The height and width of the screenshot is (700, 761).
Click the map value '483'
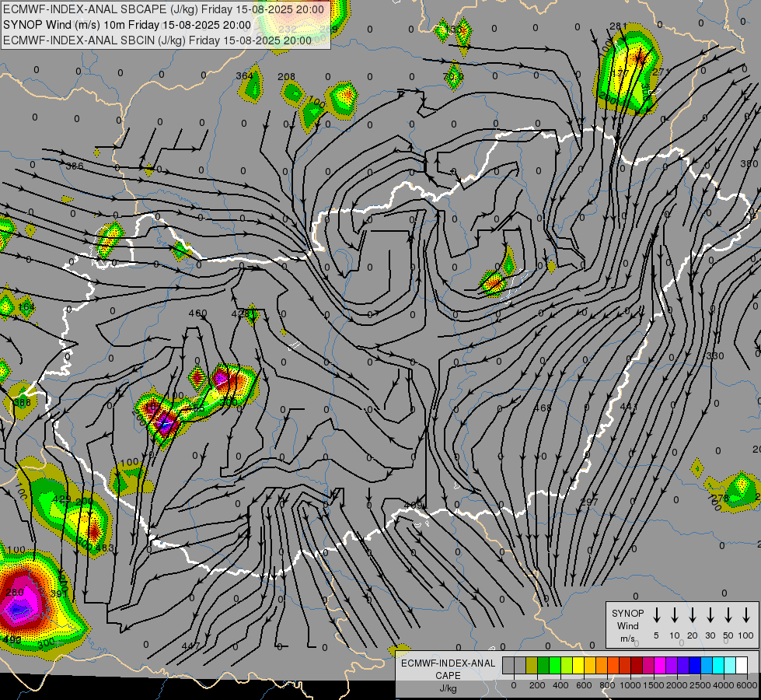[x=105, y=548]
